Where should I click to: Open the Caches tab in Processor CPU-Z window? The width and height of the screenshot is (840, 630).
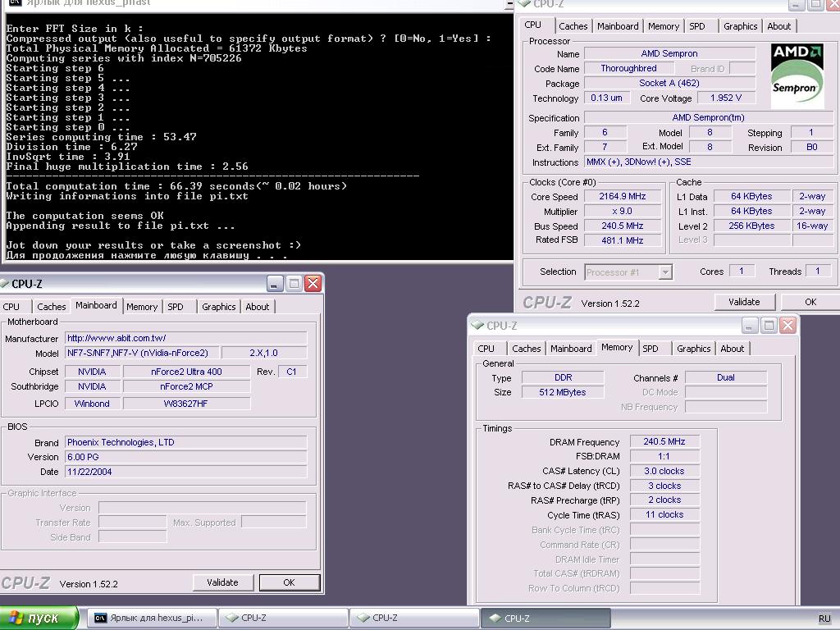point(573,26)
